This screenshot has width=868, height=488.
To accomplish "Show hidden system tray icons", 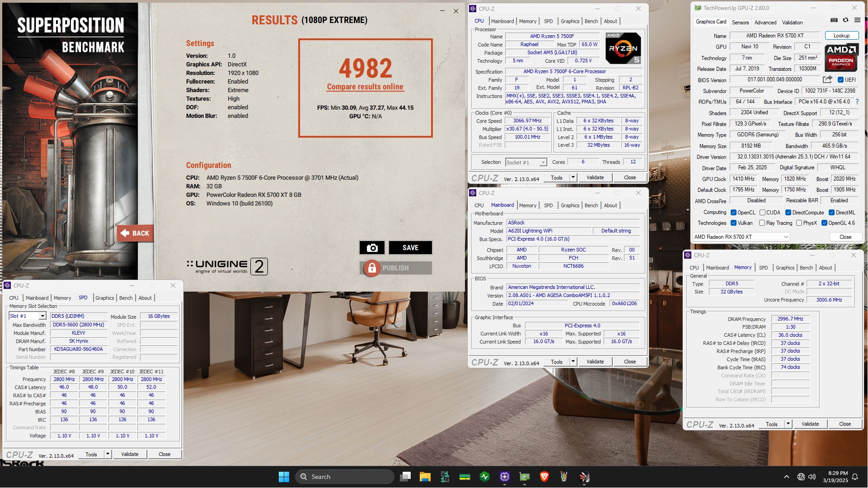I will 787,477.
